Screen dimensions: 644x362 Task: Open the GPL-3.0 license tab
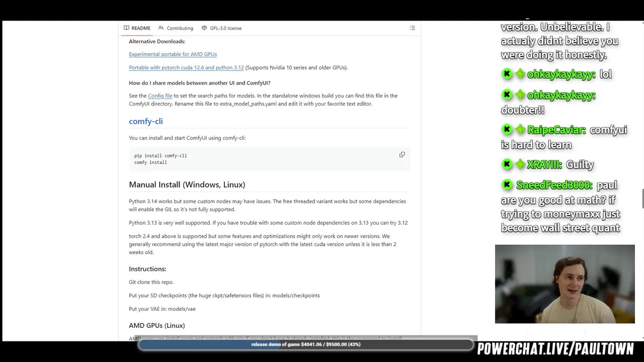221,28
